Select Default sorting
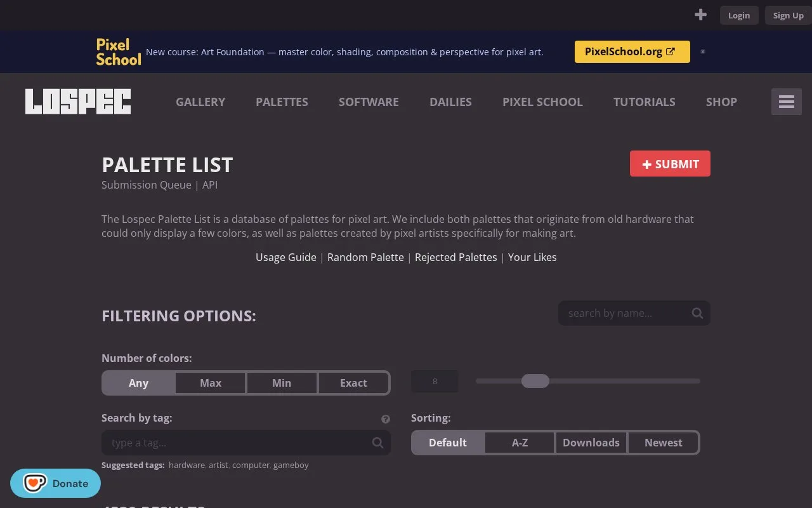This screenshot has width=812, height=508. pyautogui.click(x=448, y=443)
